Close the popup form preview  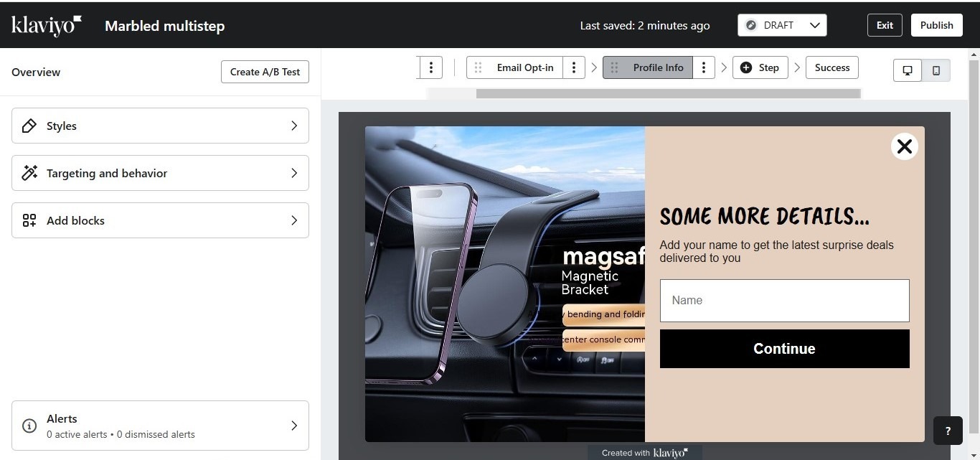point(905,146)
